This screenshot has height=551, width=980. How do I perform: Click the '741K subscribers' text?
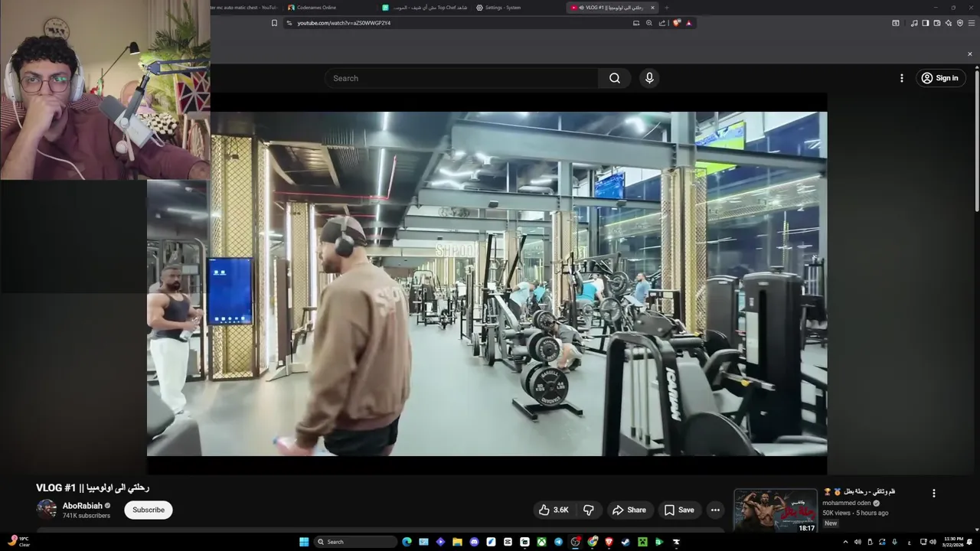[87, 516]
